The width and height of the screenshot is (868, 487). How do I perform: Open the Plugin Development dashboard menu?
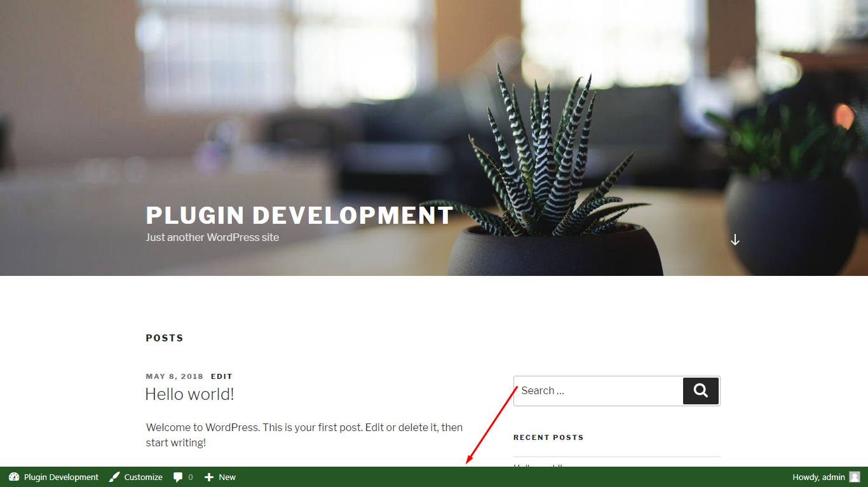(53, 477)
